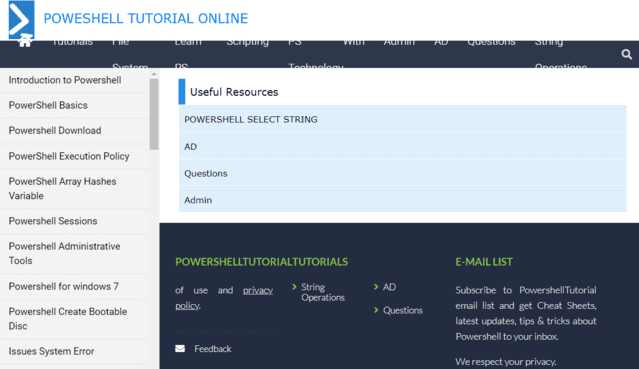The image size is (639, 369).
Task: Click the Feedback envelope icon
Action: [180, 349]
